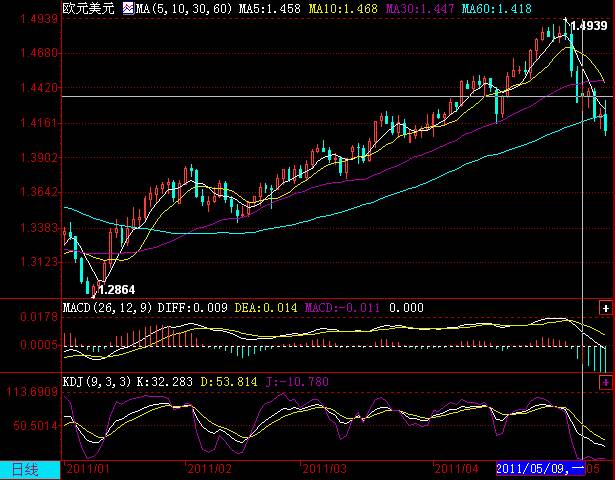Click the 0.0178 MACD axis label

(39, 317)
